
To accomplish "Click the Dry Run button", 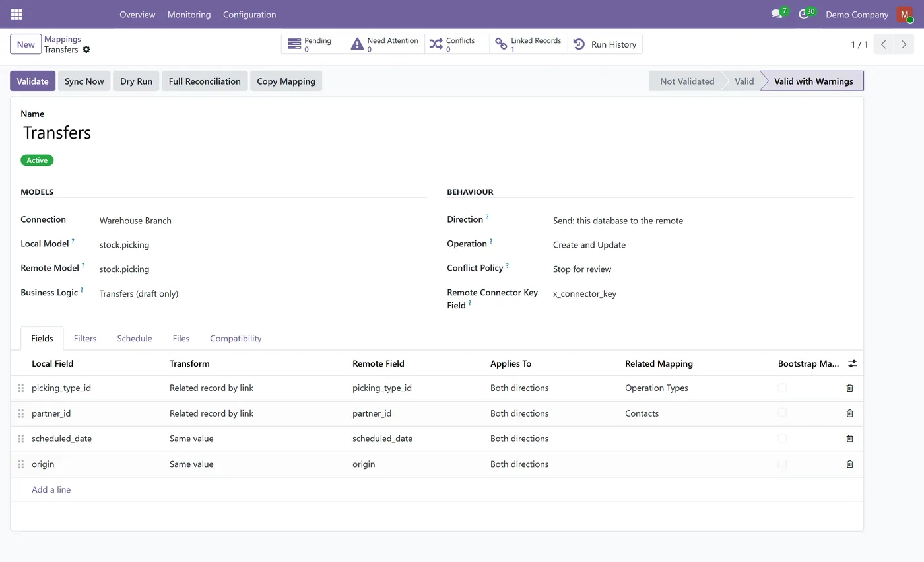I will tap(136, 81).
